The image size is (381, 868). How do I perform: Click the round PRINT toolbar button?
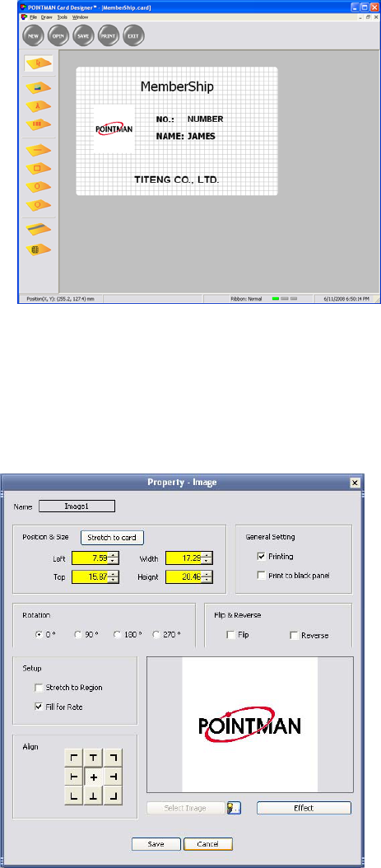(109, 35)
